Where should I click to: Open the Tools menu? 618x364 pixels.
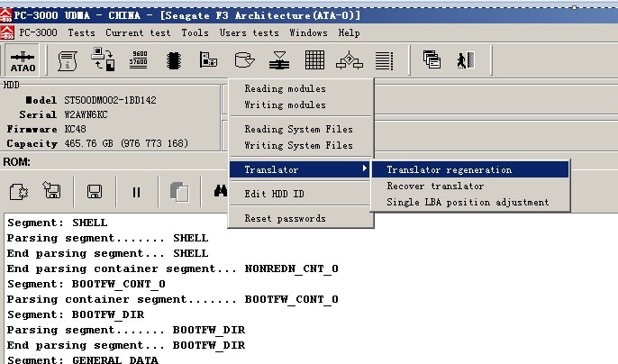[x=195, y=32]
